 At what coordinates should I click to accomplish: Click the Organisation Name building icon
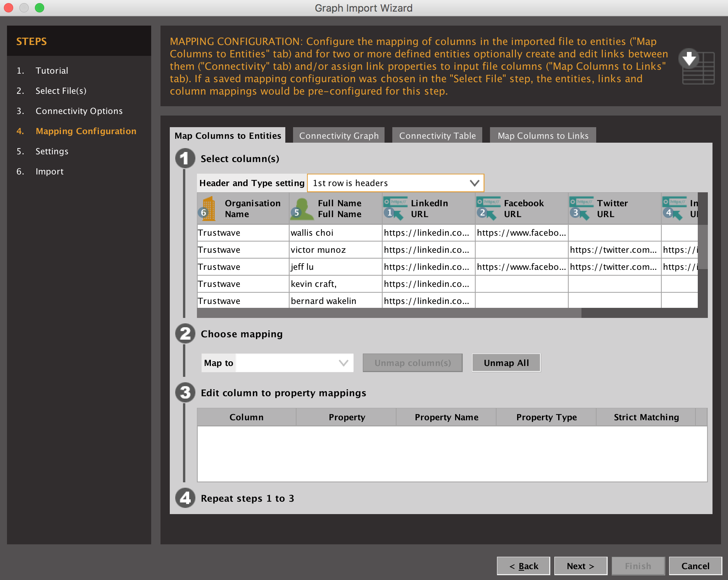(x=208, y=208)
